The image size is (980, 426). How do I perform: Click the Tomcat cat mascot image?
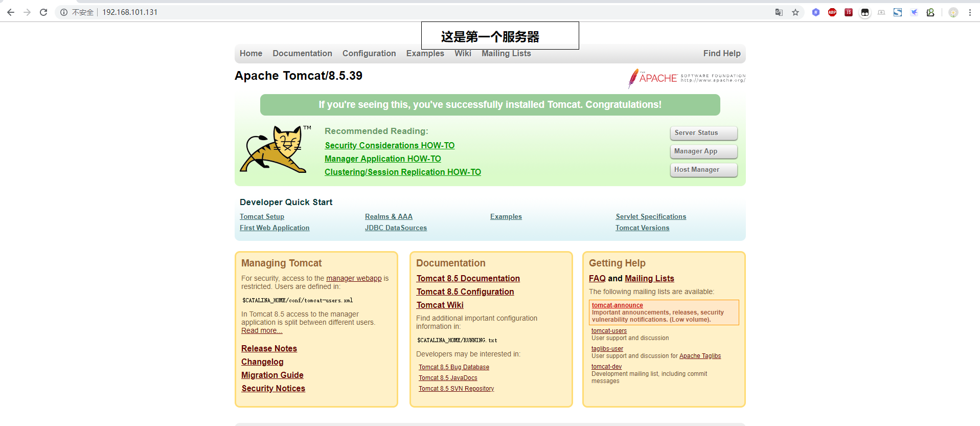click(275, 149)
